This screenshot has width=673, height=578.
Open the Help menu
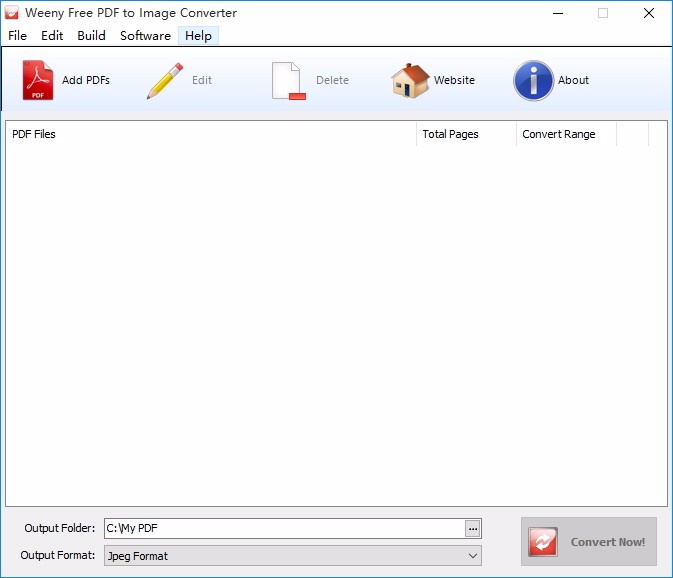pyautogui.click(x=198, y=36)
